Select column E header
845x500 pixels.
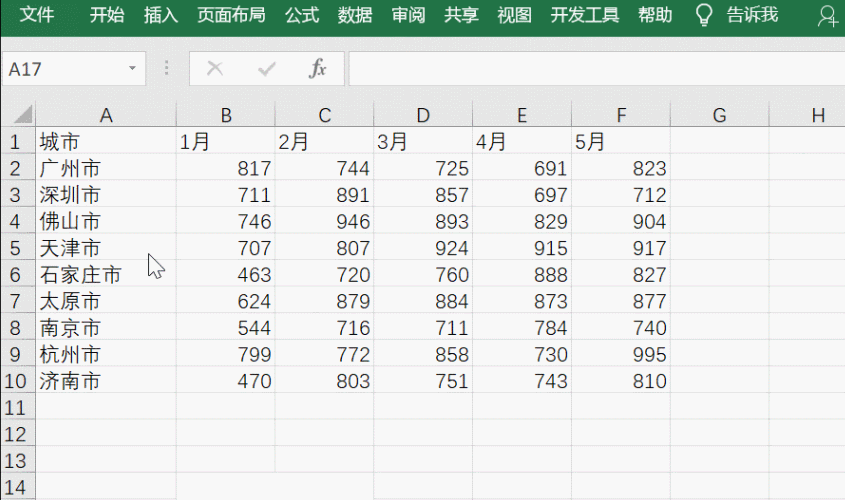pos(522,115)
